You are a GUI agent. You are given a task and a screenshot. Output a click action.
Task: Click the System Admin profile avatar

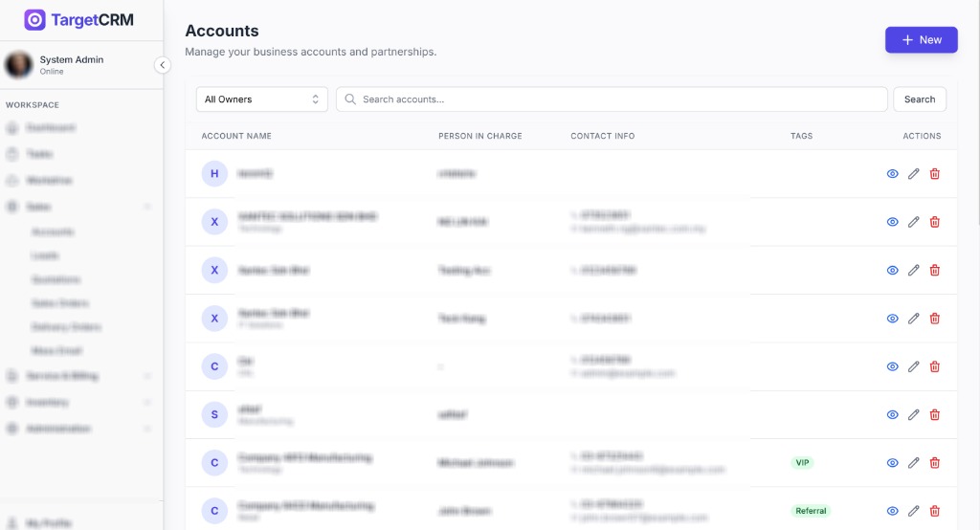pos(18,65)
